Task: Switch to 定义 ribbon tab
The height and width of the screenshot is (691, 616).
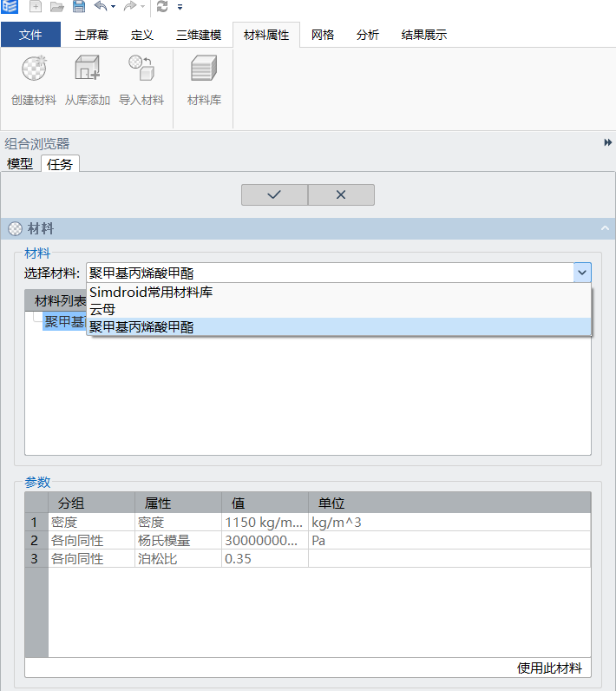Action: 141,35
